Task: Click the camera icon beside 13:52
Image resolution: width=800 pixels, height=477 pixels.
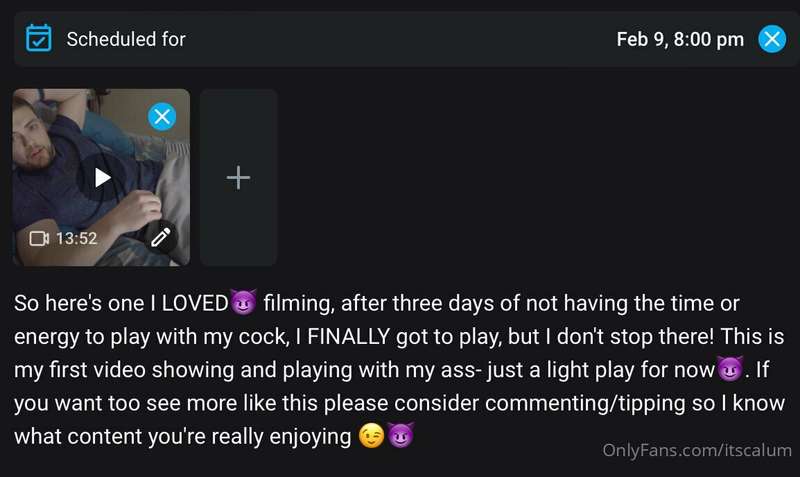Action: tap(39, 239)
